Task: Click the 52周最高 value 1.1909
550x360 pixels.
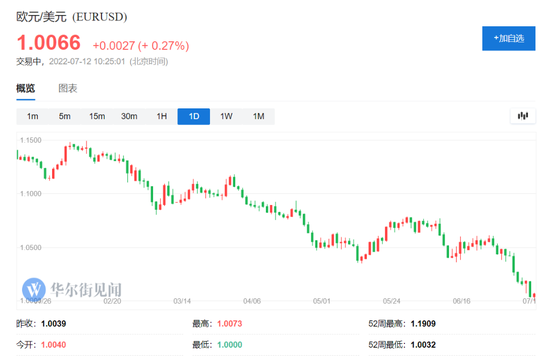Action: coord(423,324)
